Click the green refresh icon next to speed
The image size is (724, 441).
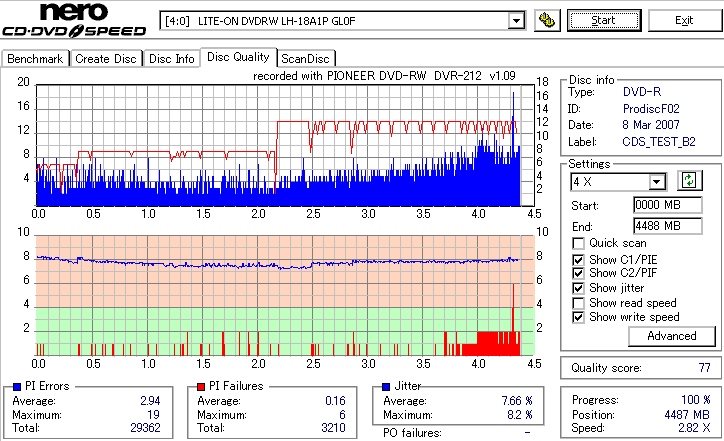(689, 181)
